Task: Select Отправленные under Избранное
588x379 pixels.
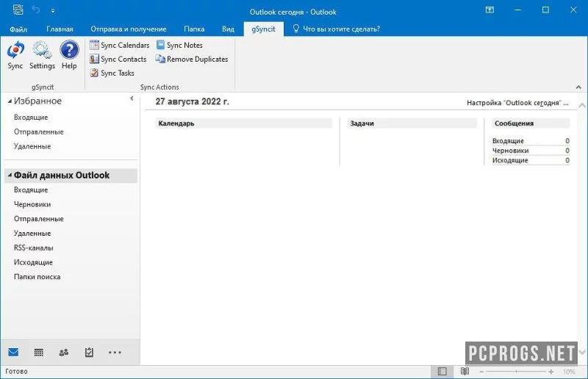Action: coord(39,132)
